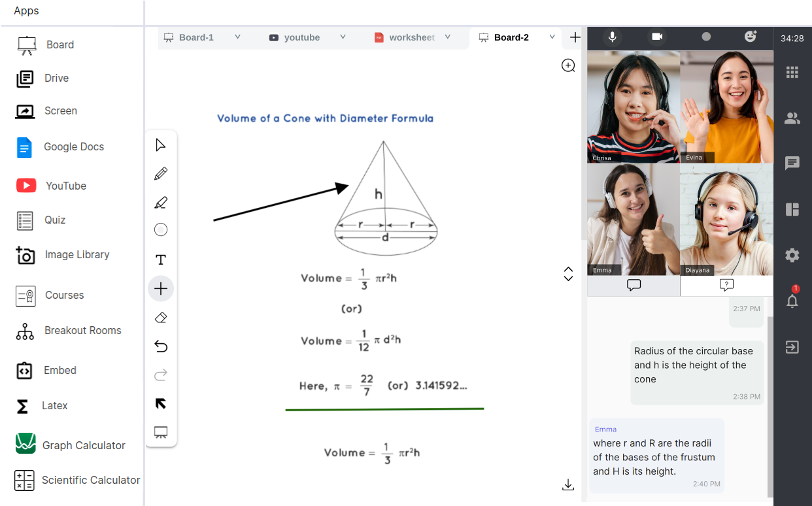This screenshot has width=812, height=506.
Task: Turn off the camera
Action: (x=657, y=37)
